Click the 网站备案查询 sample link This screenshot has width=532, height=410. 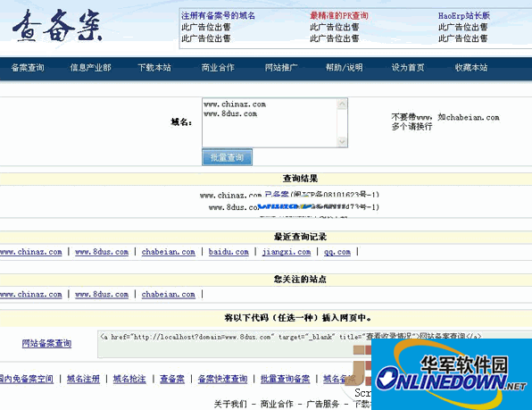point(46,344)
